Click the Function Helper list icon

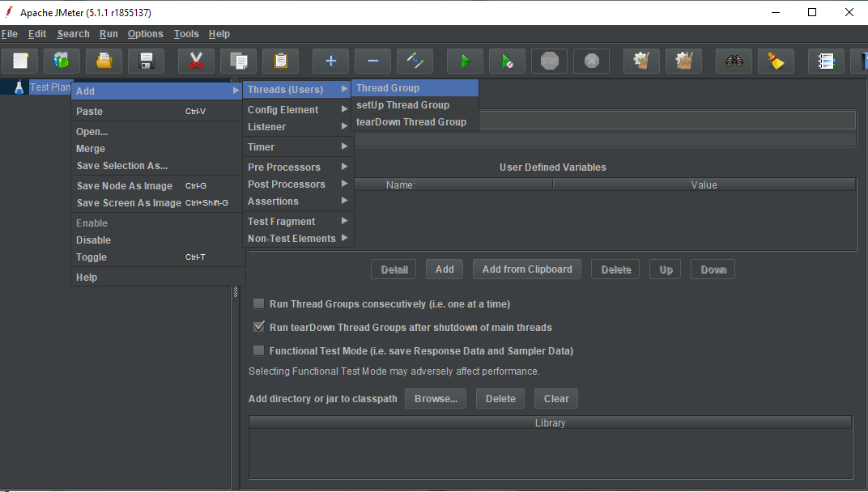(826, 61)
